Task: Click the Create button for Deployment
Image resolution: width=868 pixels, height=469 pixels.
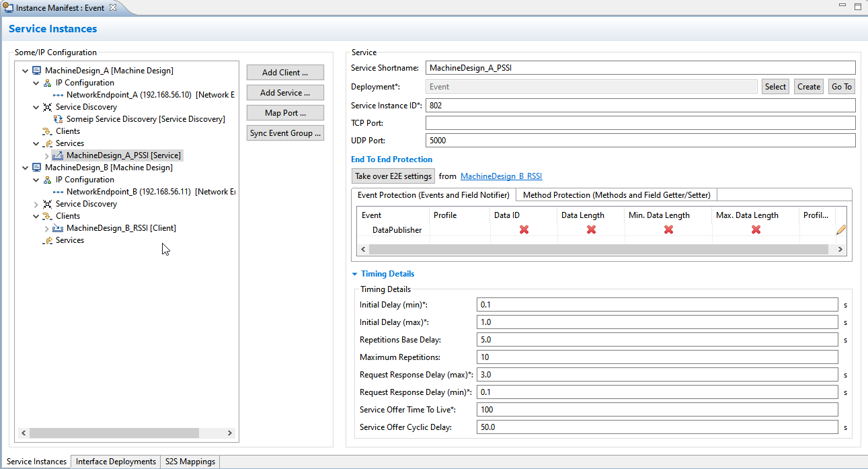Action: coord(809,87)
